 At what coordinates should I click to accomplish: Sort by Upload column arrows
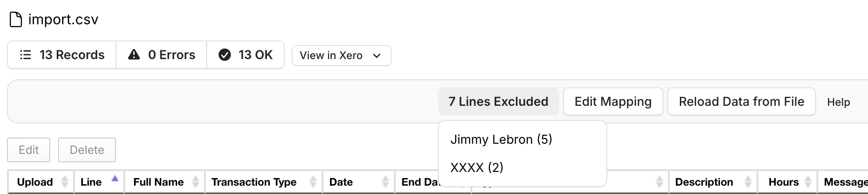click(x=65, y=182)
